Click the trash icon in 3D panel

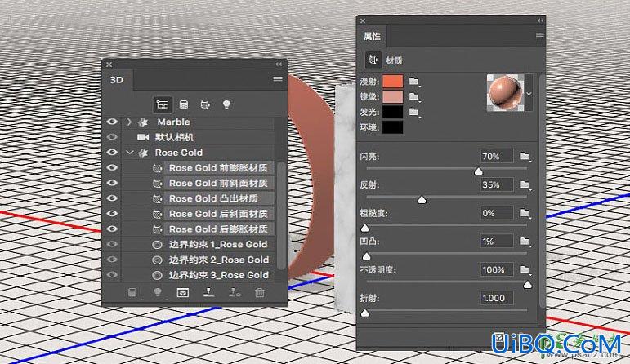(x=260, y=292)
